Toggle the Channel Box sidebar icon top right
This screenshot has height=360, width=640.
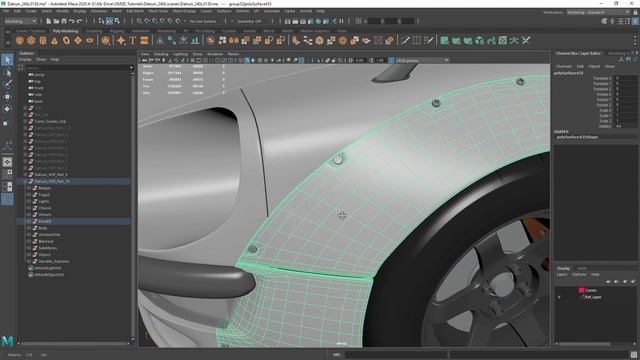(635, 21)
